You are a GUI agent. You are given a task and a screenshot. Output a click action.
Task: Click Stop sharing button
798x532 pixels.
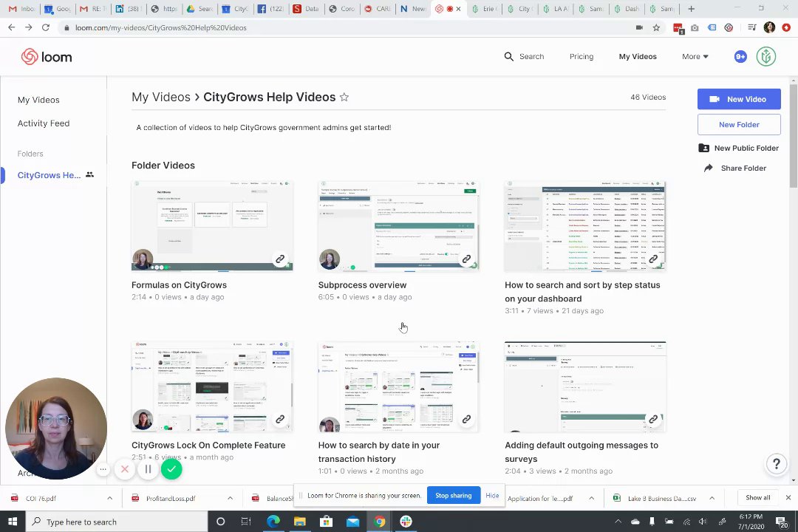[454, 495]
